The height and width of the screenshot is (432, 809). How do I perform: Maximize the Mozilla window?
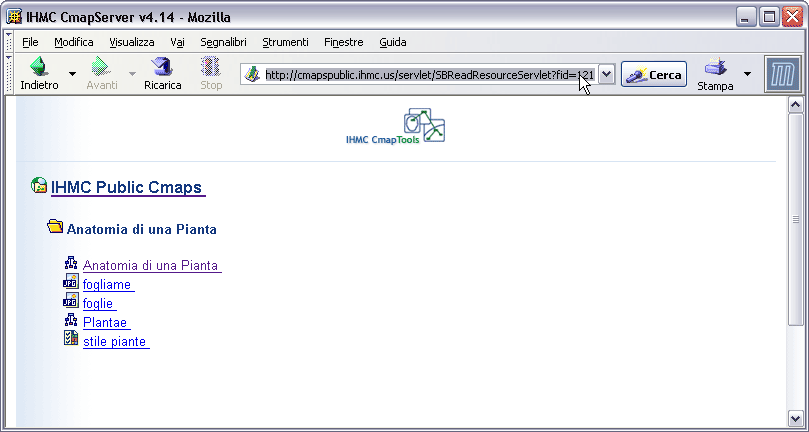(768, 18)
